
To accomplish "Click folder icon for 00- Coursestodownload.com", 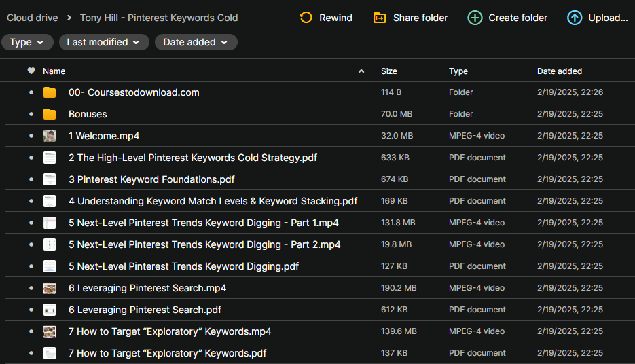I will (50, 92).
